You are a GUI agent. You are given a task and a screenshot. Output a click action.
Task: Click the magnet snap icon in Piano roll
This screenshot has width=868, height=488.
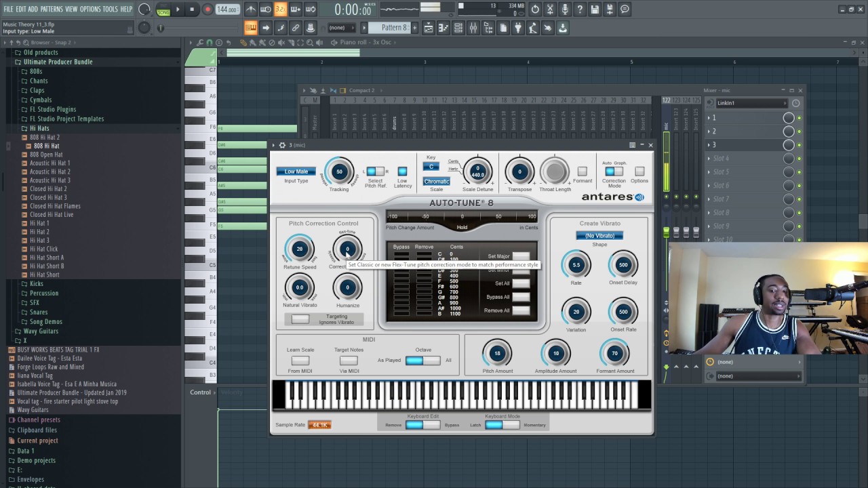pos(210,42)
